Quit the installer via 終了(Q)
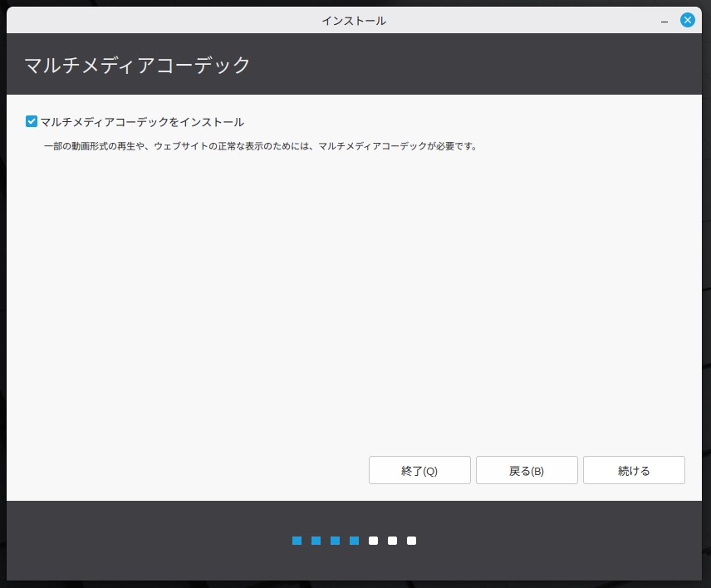 click(x=419, y=470)
